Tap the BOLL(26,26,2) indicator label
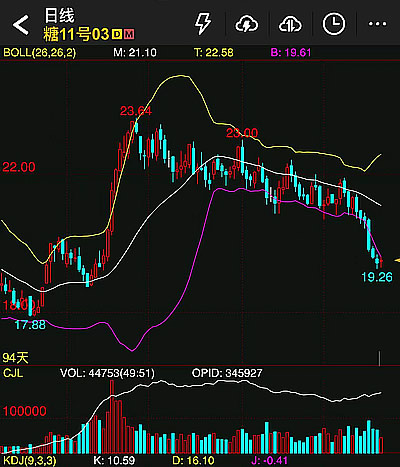The height and width of the screenshot is (467, 400). click(39, 53)
